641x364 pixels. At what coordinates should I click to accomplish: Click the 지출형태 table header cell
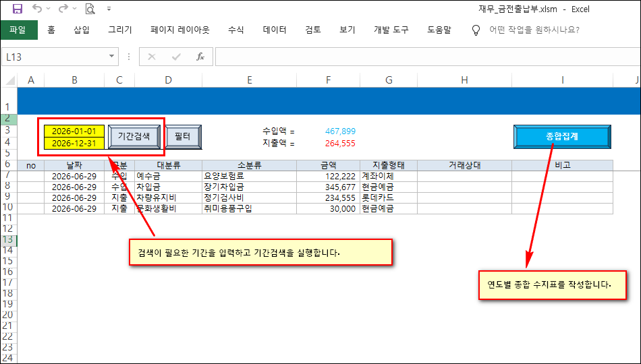[389, 165]
